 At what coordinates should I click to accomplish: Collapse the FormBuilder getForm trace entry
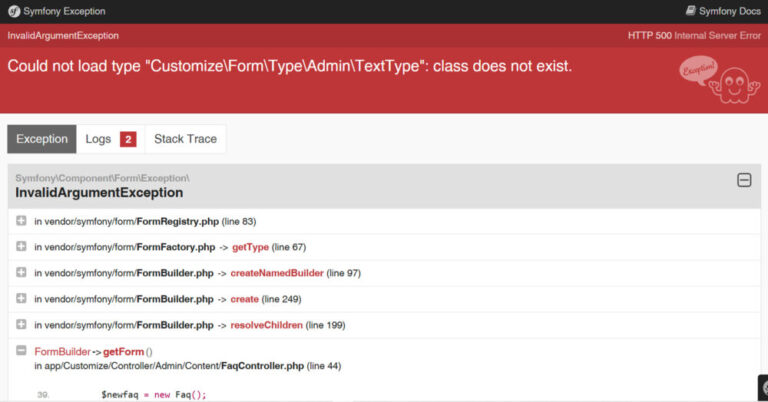(x=21, y=351)
